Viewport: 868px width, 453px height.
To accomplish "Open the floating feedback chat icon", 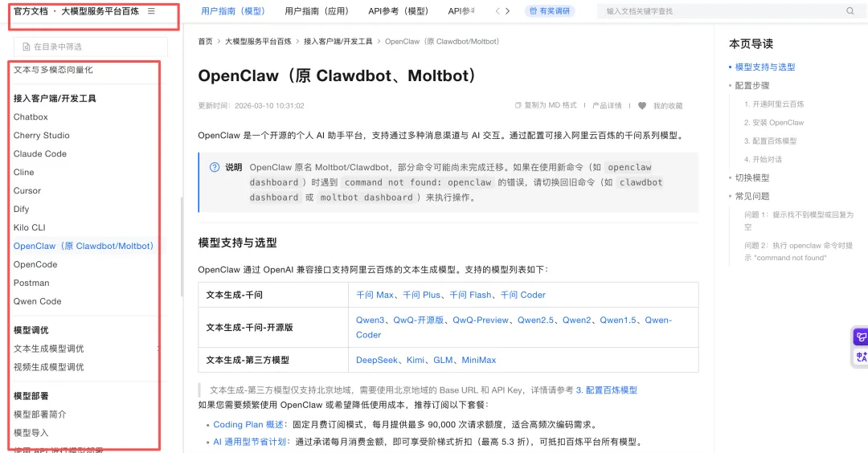I will (x=861, y=337).
